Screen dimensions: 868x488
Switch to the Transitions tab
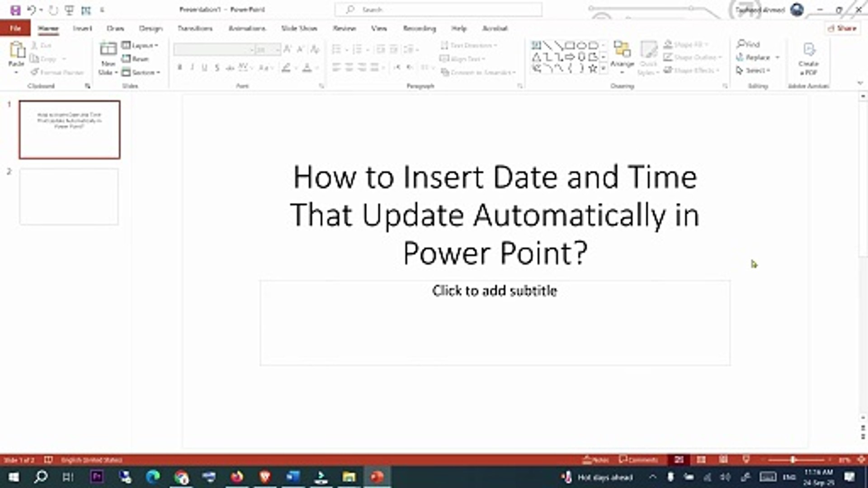[195, 28]
